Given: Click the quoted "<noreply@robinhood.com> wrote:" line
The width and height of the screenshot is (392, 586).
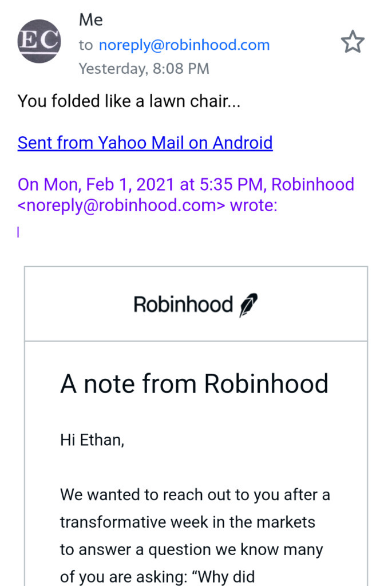Looking at the screenshot, I should click(148, 205).
